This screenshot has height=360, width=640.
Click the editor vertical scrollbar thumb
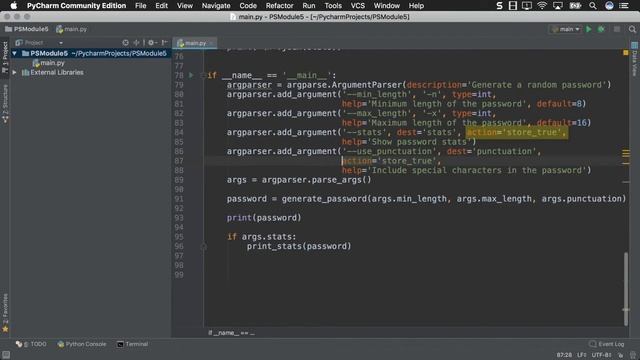[x=626, y=289]
